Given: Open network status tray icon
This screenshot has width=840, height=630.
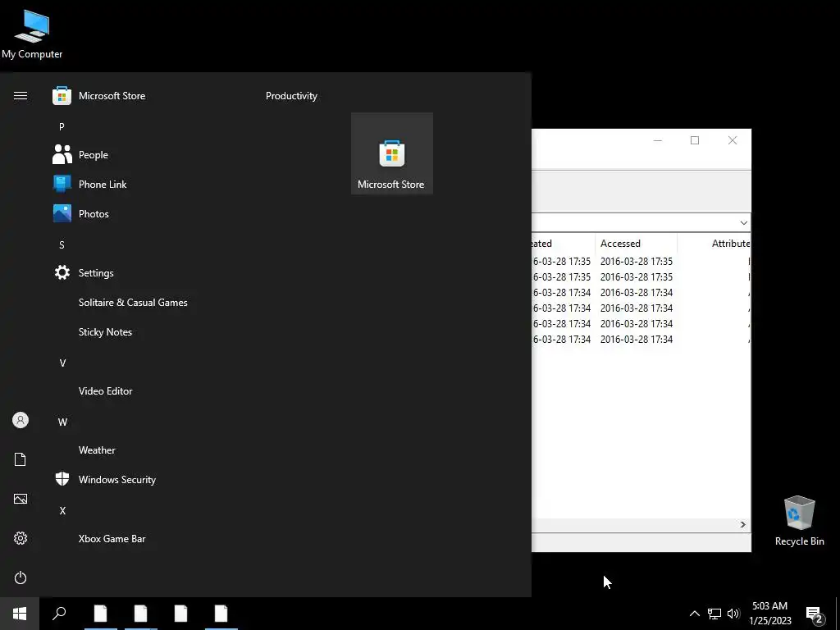Looking at the screenshot, I should 714,614.
